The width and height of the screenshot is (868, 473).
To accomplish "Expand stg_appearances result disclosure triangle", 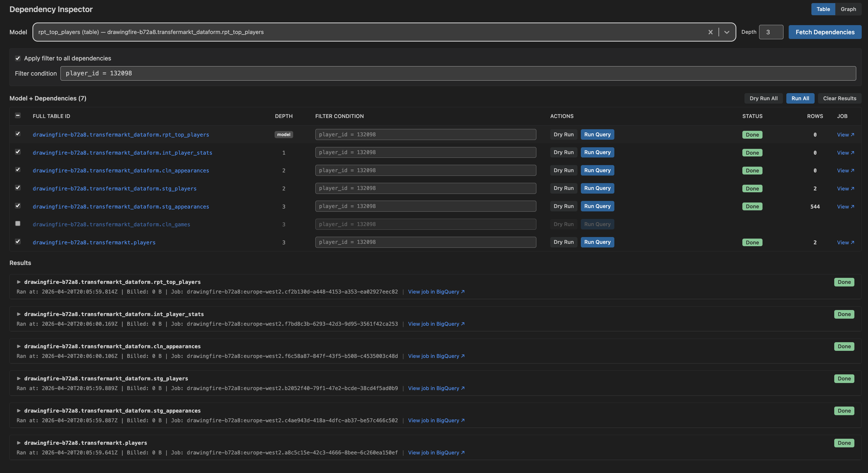I will point(19,410).
